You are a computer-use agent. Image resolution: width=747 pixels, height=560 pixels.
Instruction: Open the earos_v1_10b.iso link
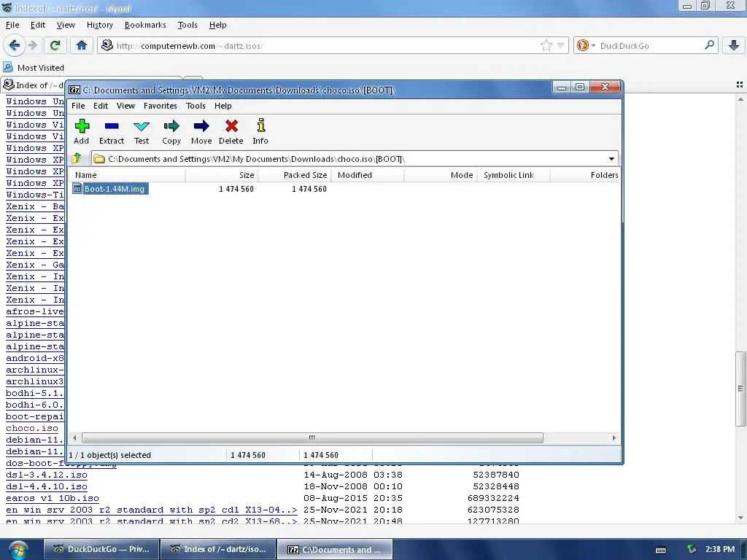tap(53, 498)
